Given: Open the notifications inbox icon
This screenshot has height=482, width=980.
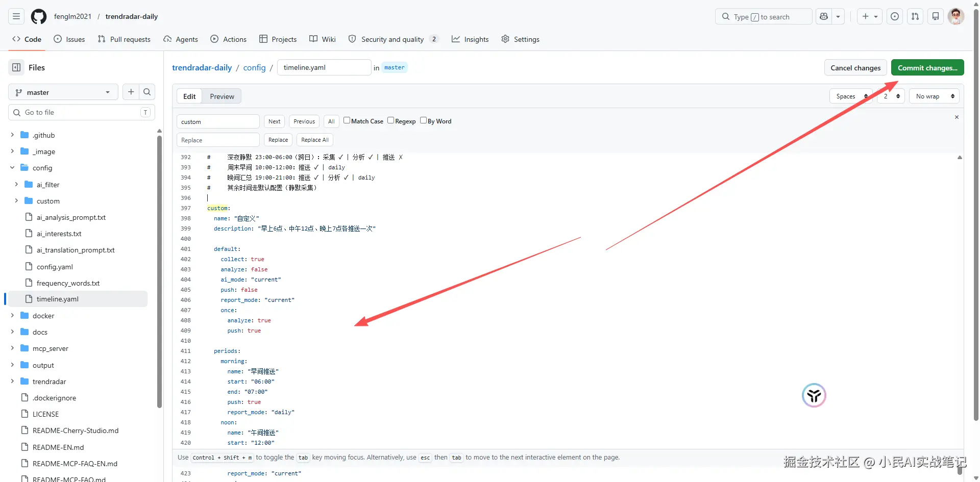Looking at the screenshot, I should coord(936,16).
